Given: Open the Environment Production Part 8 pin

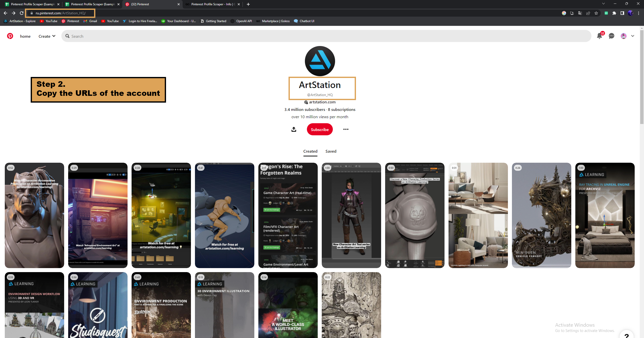Looking at the screenshot, I should (x=161, y=305).
